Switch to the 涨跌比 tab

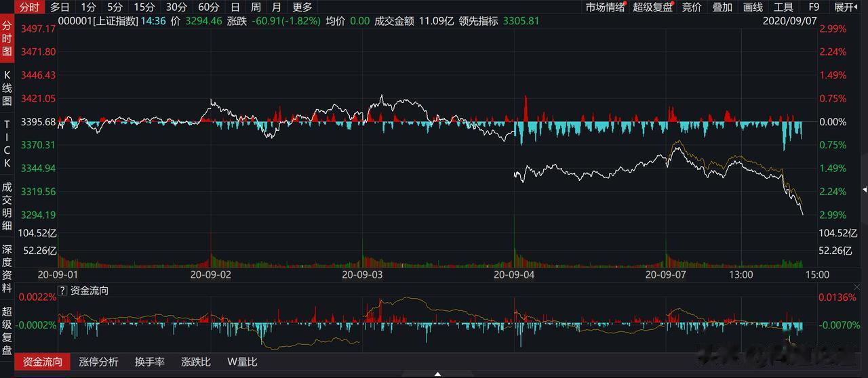point(196,362)
